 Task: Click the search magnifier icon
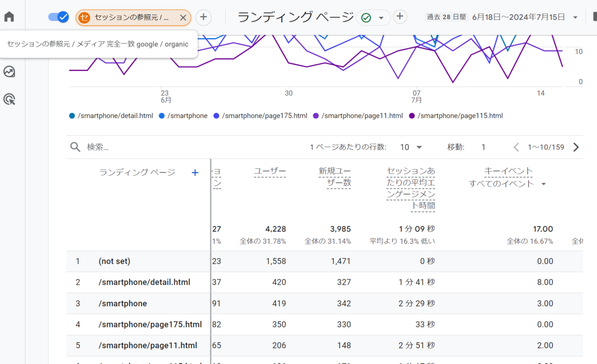click(x=75, y=147)
